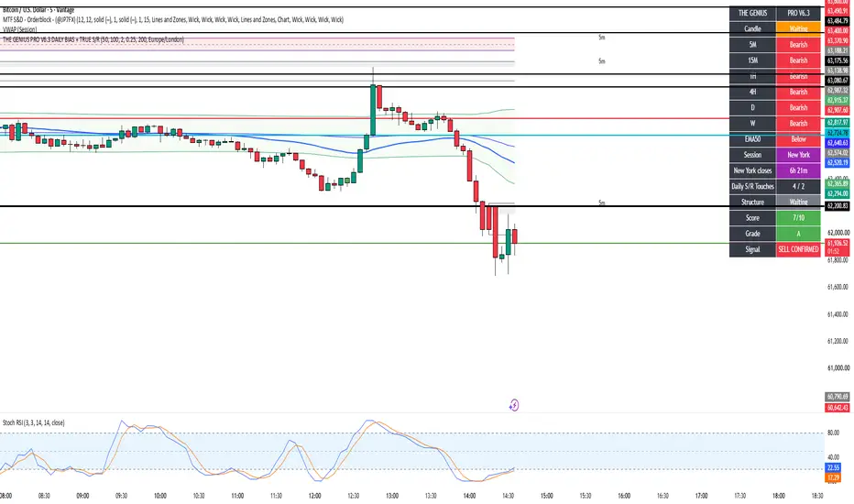Screen dimensions: 854x504
Task: Click the gray Waiting cell in Structure row
Action: click(798, 203)
